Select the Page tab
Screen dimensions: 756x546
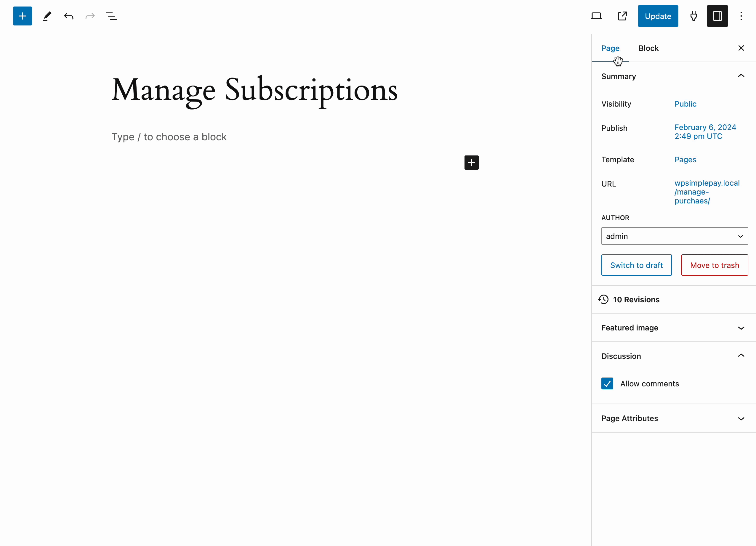point(610,48)
